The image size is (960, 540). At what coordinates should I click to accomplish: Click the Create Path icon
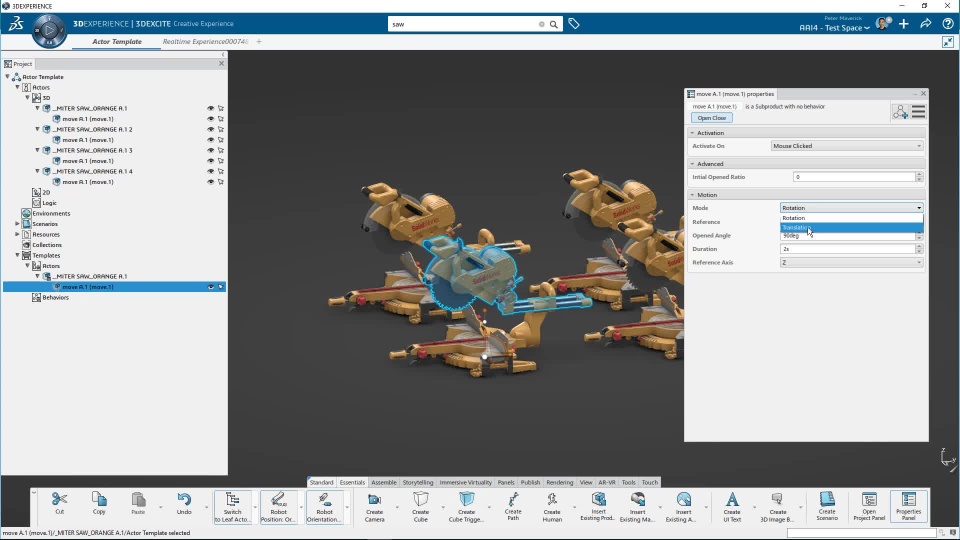coord(513,499)
